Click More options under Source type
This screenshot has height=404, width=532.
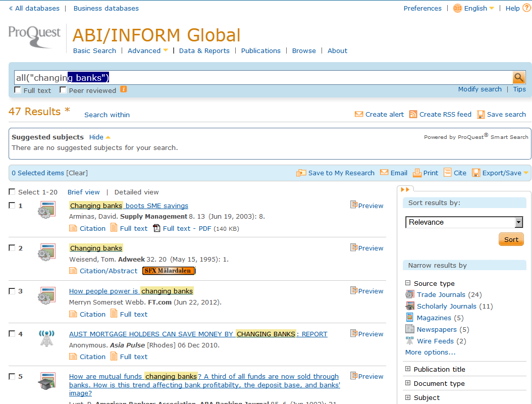pos(430,352)
